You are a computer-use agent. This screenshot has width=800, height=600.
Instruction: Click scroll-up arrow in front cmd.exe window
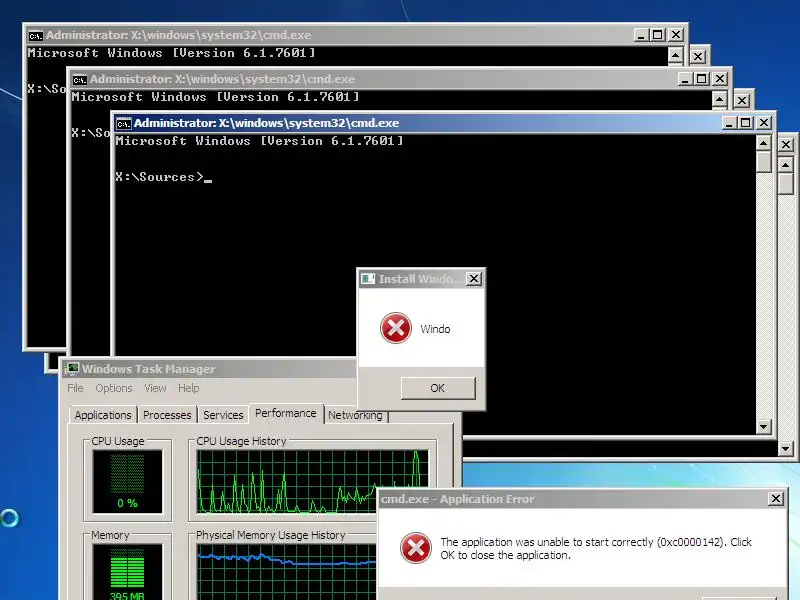(x=763, y=143)
